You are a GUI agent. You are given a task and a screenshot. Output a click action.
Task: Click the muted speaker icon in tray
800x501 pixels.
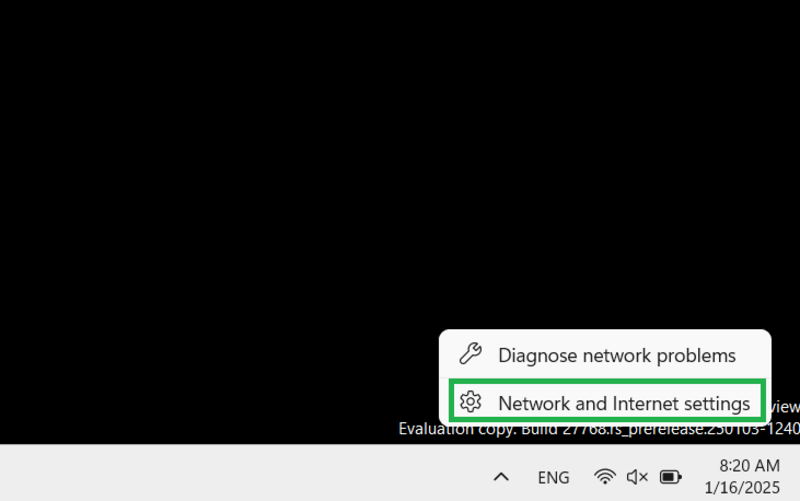637,477
